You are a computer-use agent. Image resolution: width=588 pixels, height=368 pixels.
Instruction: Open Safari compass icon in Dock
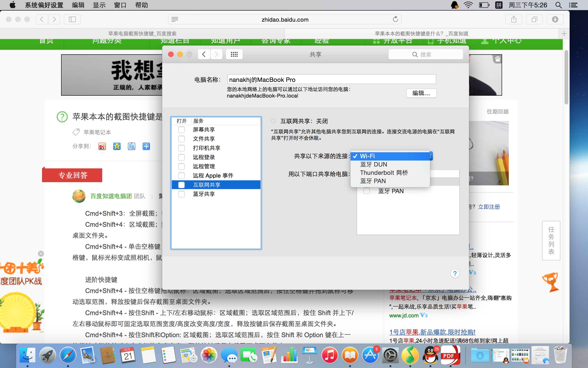(68, 355)
